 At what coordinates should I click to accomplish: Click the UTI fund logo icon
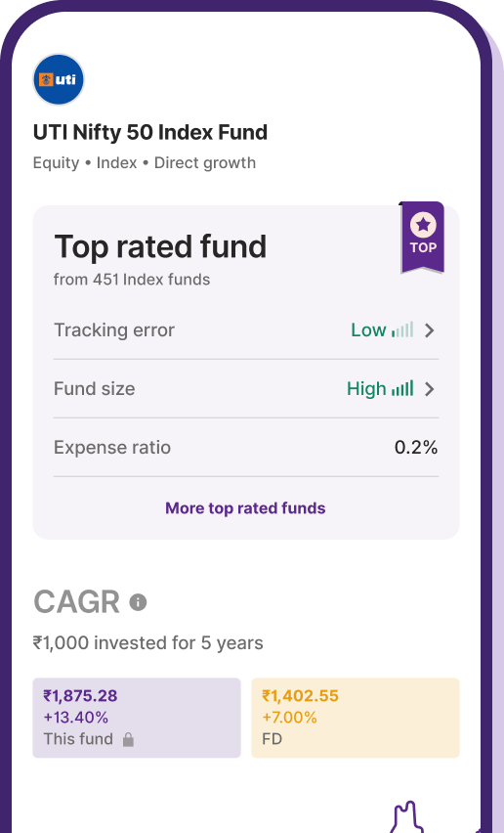pyautogui.click(x=59, y=80)
